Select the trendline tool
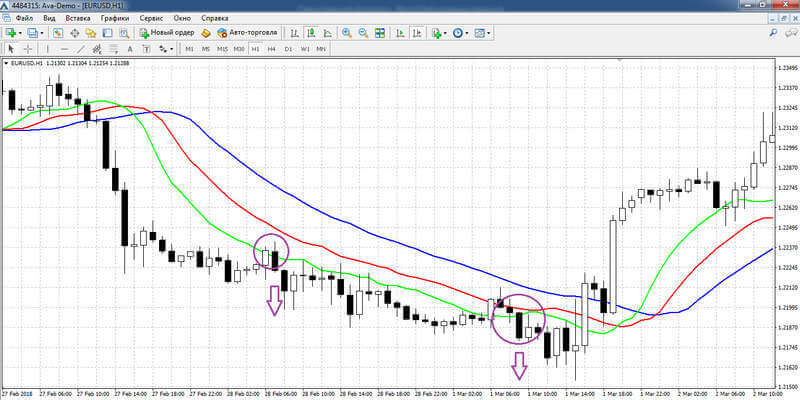The image size is (800, 400). click(x=81, y=49)
